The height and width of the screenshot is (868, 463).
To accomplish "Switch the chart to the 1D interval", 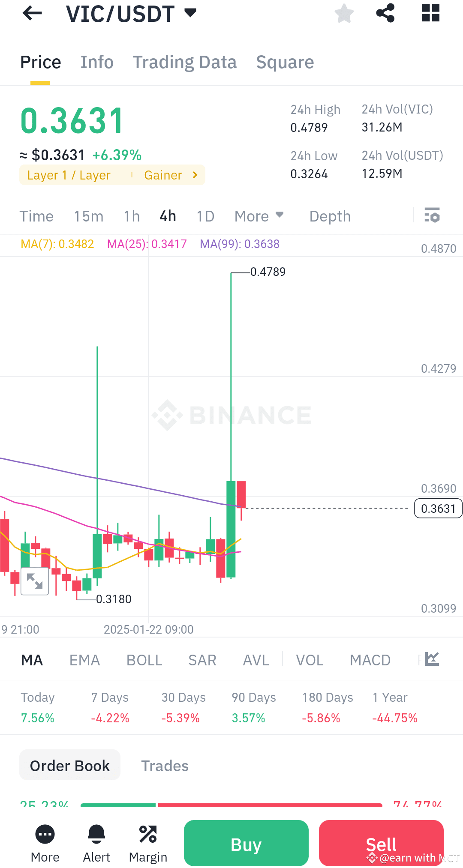I will (205, 216).
